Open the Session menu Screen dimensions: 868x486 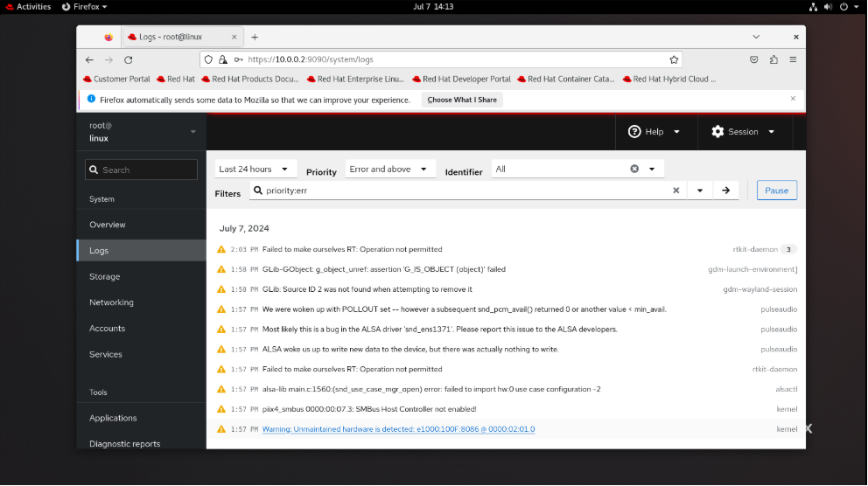pyautogui.click(x=743, y=132)
